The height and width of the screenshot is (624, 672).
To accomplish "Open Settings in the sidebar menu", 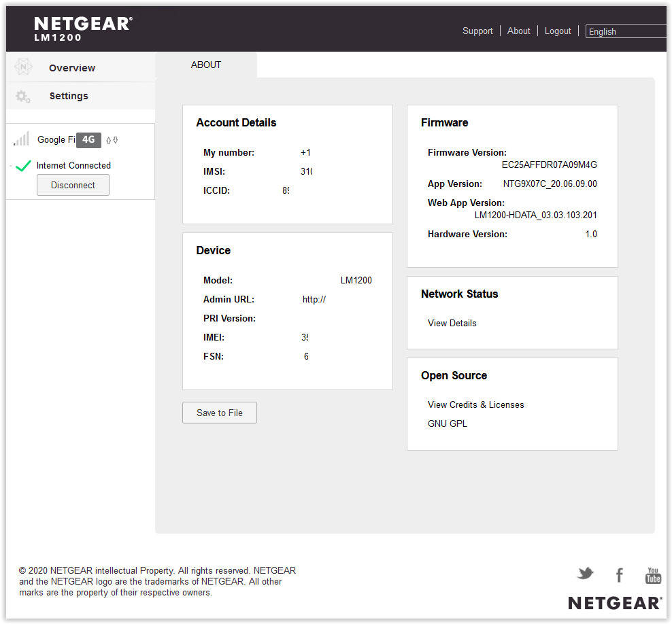I will [x=69, y=97].
